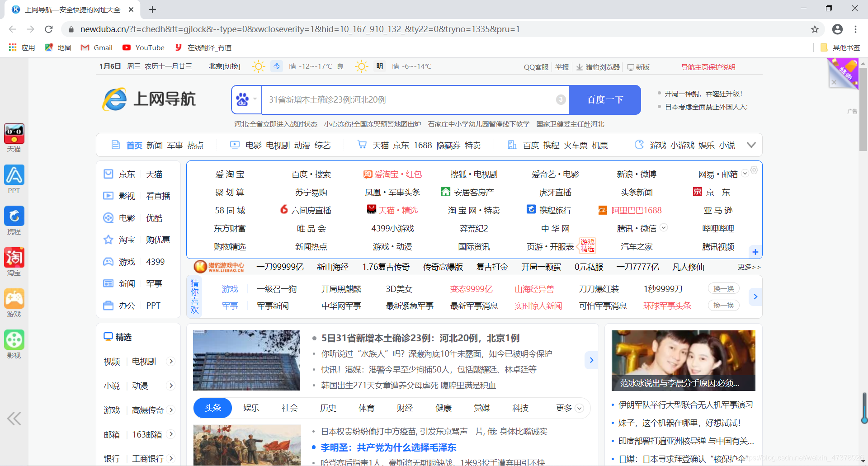
Task: Click the Baidu paw search engine icon
Action: [x=242, y=99]
